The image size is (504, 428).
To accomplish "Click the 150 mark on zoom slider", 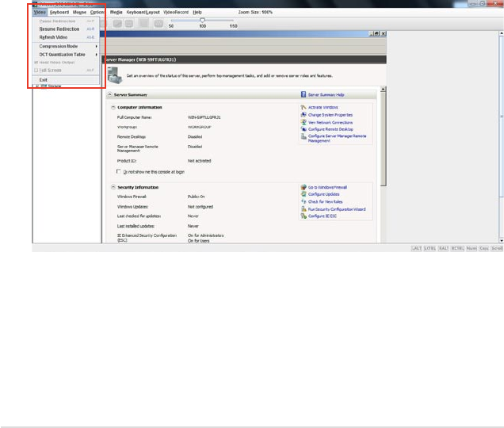I will (233, 26).
